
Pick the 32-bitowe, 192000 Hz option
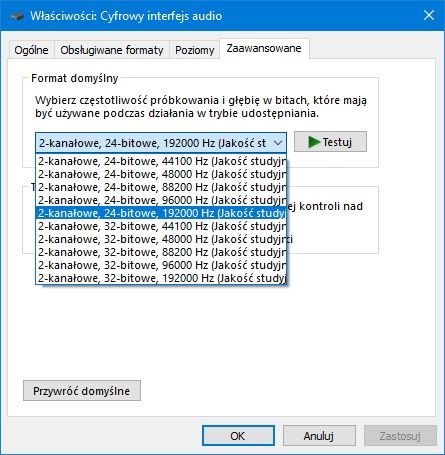coord(161,278)
